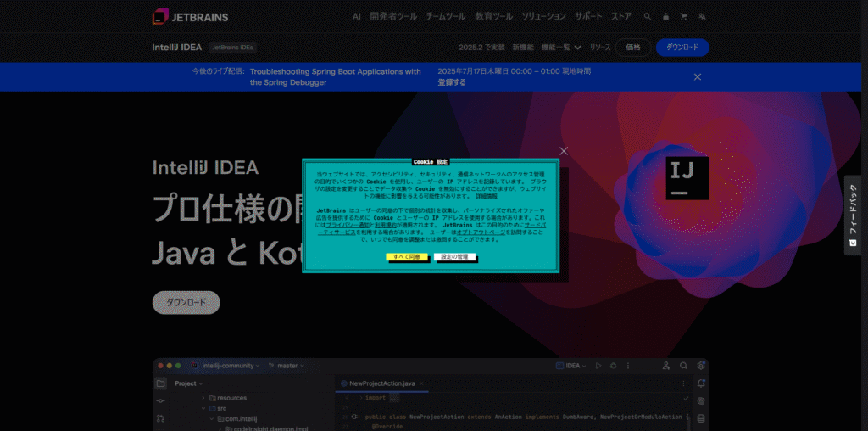
Task: Open the 利用規約 link
Action: (x=386, y=226)
